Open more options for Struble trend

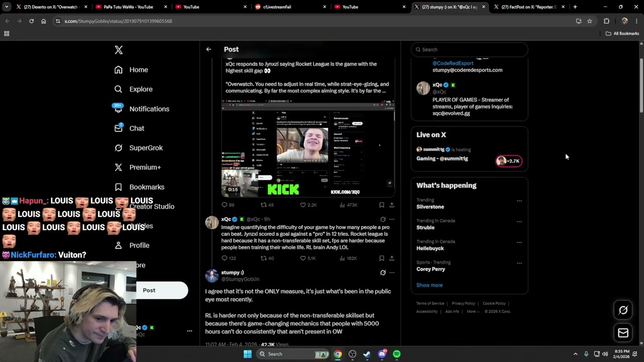(x=519, y=222)
